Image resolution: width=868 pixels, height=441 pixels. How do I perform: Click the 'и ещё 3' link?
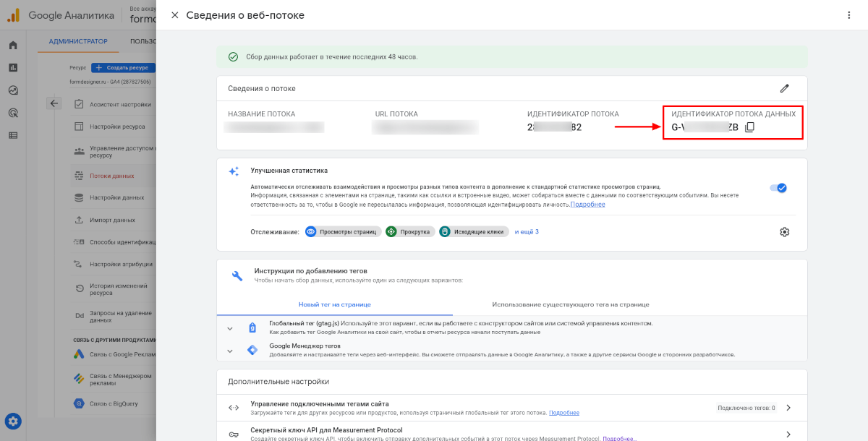tap(527, 232)
